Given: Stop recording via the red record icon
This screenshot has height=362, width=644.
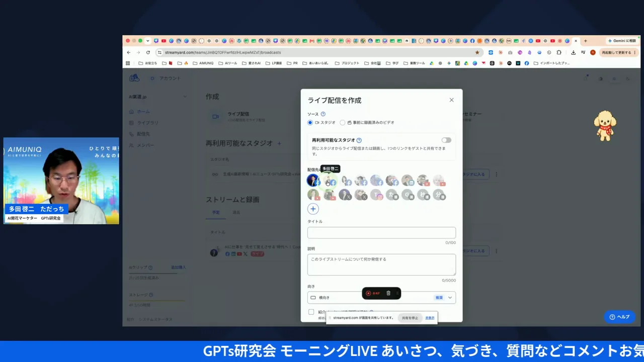Looking at the screenshot, I should pyautogui.click(x=368, y=293).
